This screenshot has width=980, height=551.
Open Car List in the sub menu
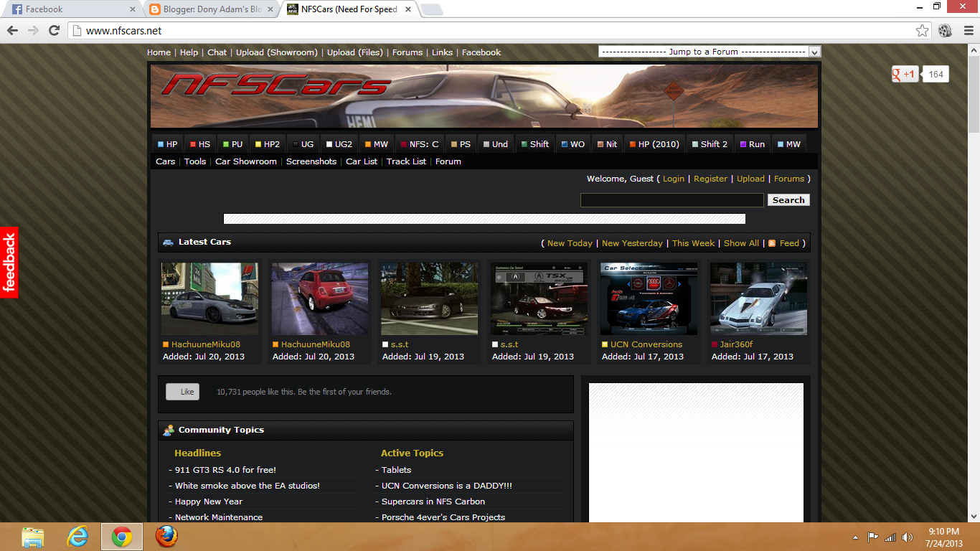(x=362, y=161)
